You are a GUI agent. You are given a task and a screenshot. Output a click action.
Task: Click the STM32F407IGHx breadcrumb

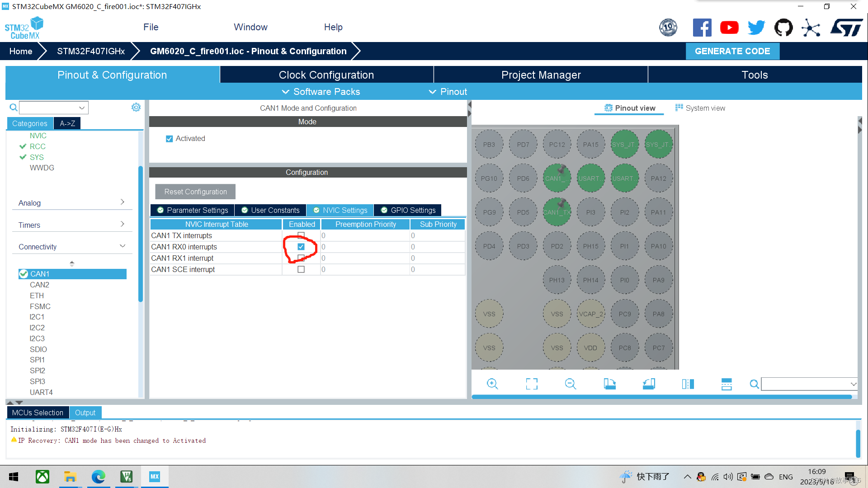(91, 51)
